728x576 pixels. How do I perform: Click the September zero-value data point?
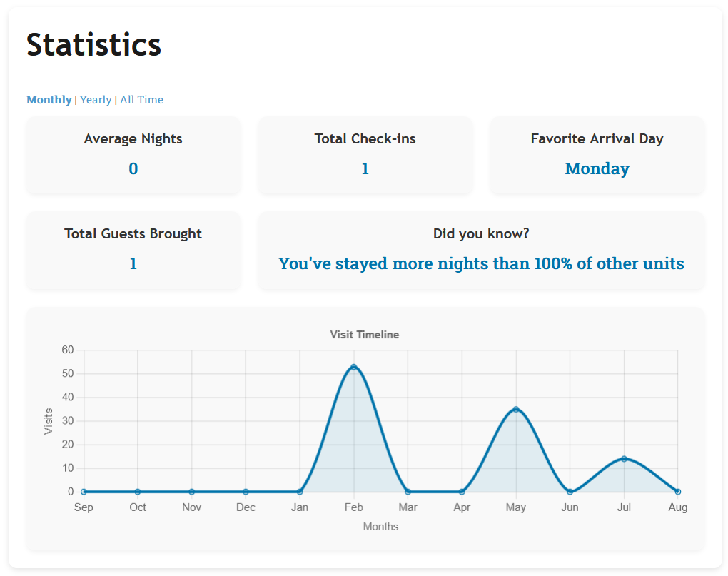coord(83,491)
